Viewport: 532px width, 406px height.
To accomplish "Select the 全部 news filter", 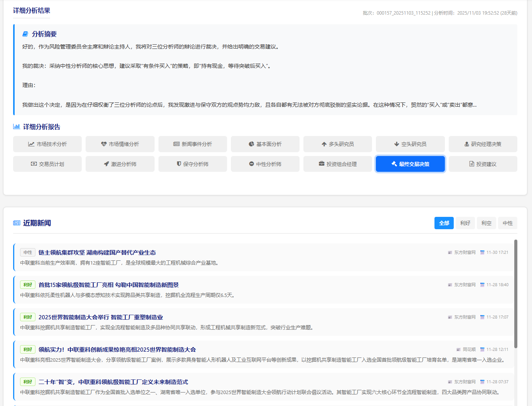I will 444,223.
